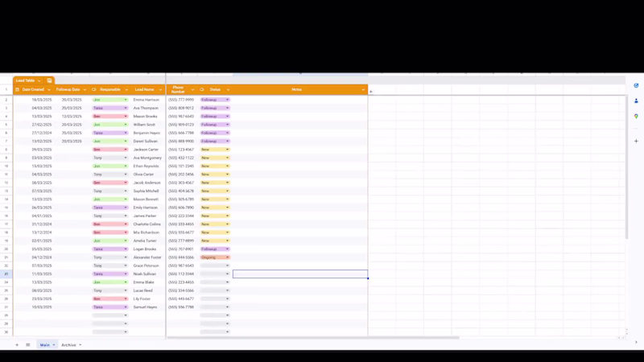Viewport: 644px width, 362px height.
Task: Open the Contacts person icon in side panel
Action: pyautogui.click(x=636, y=101)
